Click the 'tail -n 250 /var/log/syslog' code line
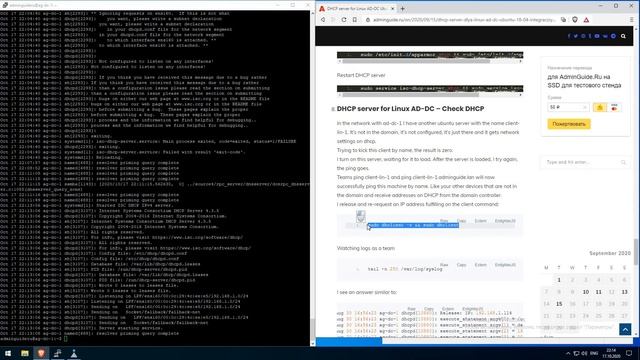Screen dimensions: 640x360 pyautogui.click(x=405, y=269)
